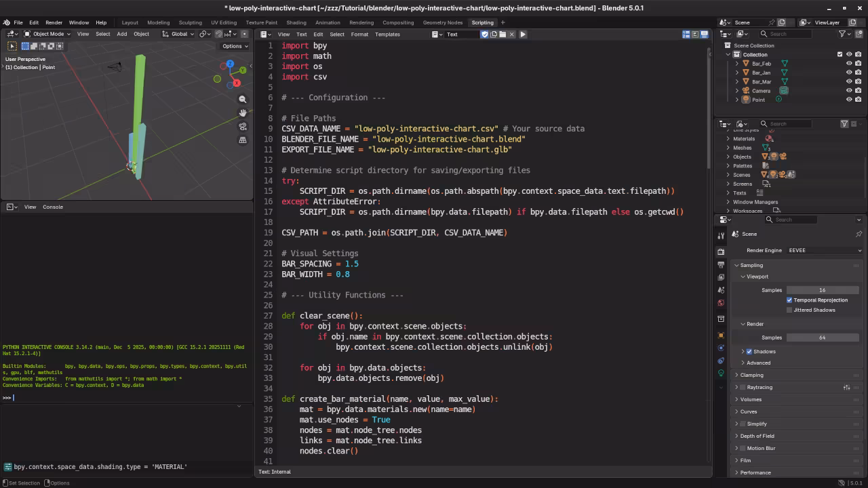868x488 pixels.
Task: Switch to the Shading workspace tab
Action: pyautogui.click(x=296, y=22)
